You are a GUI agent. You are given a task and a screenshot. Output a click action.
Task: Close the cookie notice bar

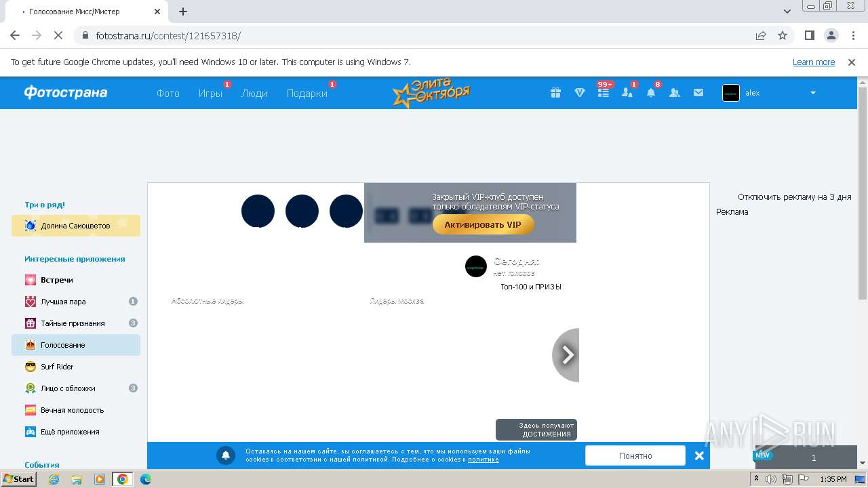(699, 456)
